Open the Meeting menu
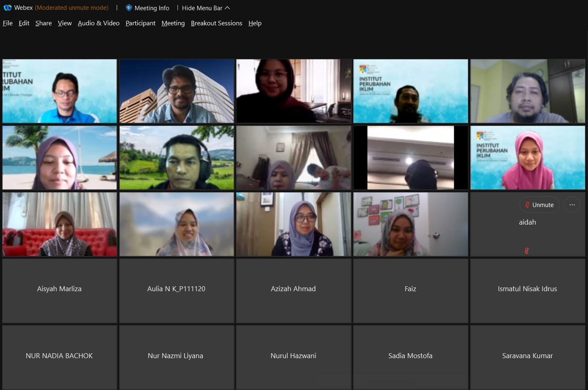Image resolution: width=588 pixels, height=390 pixels. [x=173, y=23]
